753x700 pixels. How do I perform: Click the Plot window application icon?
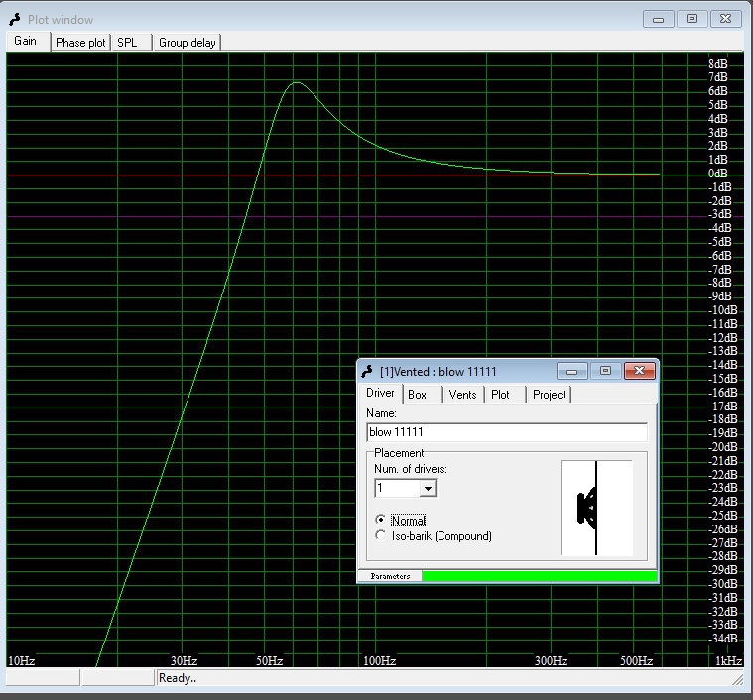15,19
